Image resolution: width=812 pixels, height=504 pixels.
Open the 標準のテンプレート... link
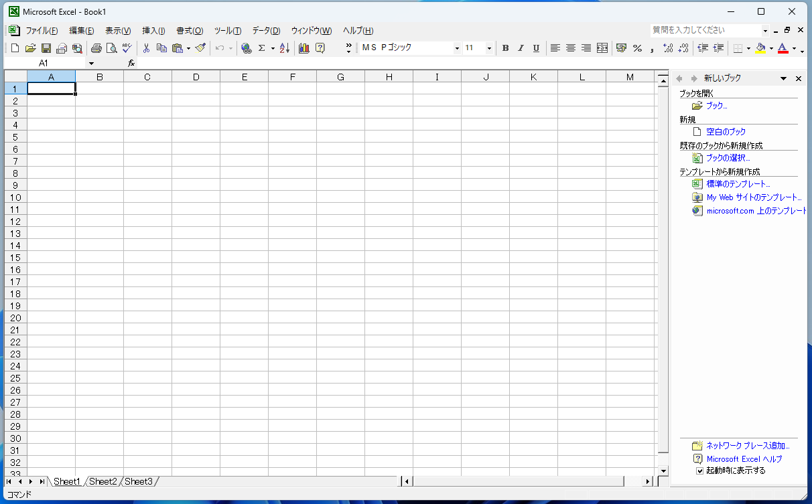(738, 183)
